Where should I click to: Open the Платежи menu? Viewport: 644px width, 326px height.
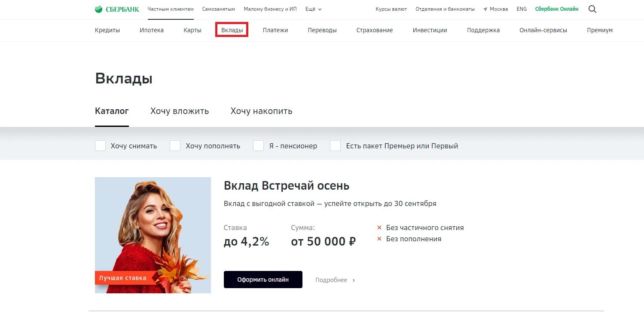coord(275,30)
